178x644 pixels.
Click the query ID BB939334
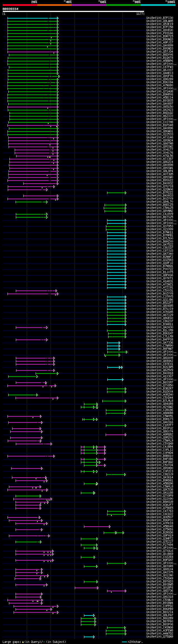pos(11,9)
